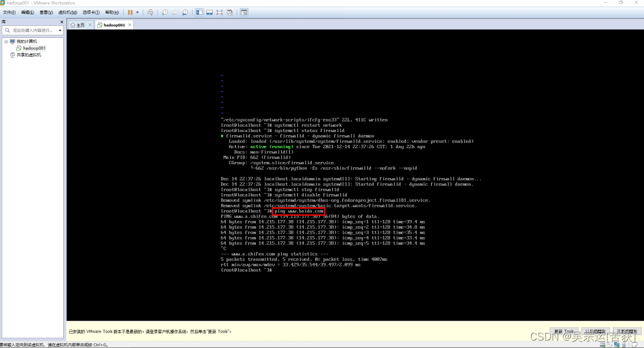
Task: Click the thumbnail bar view toolbar icon
Action: (x=209, y=12)
